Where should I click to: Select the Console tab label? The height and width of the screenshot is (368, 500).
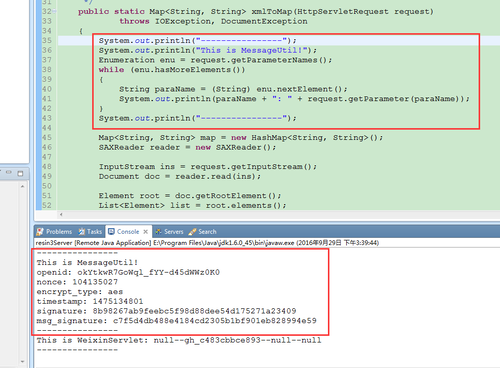(x=128, y=232)
